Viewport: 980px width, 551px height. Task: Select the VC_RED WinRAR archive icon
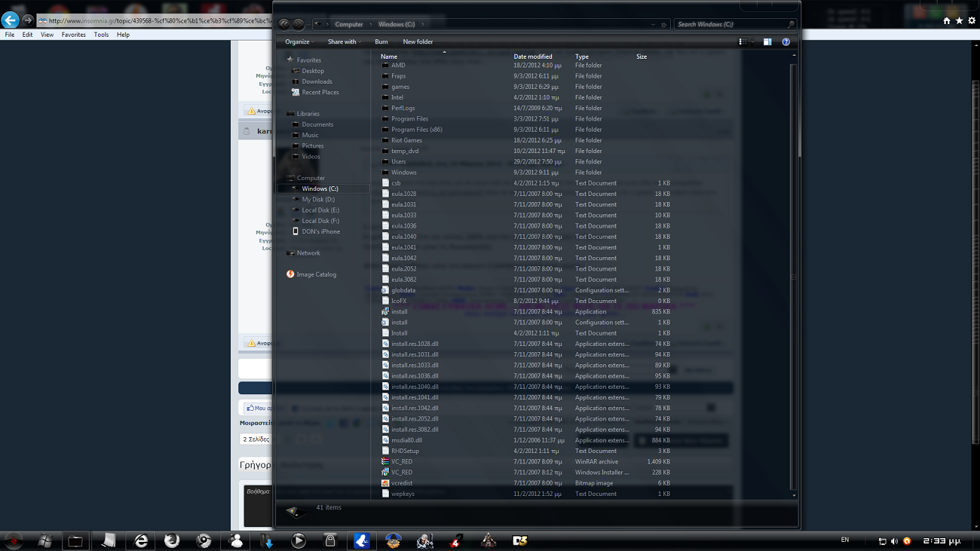(x=385, y=461)
